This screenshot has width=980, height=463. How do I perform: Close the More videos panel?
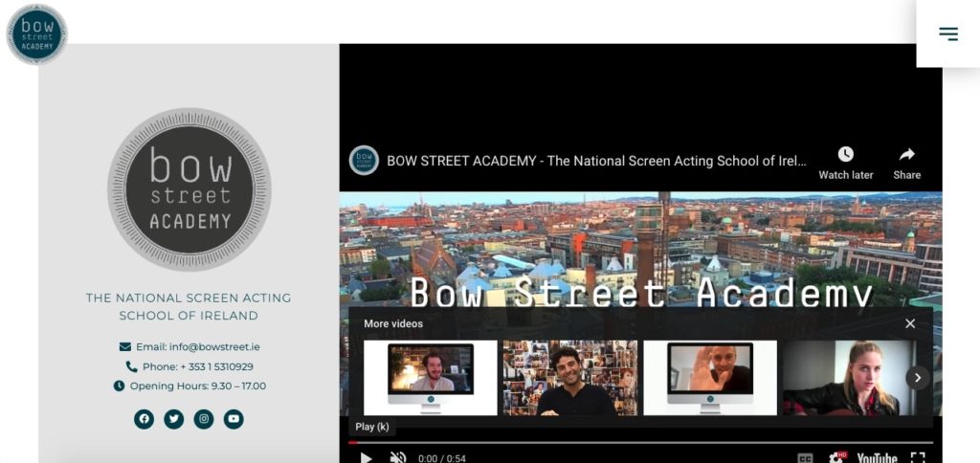point(910,323)
